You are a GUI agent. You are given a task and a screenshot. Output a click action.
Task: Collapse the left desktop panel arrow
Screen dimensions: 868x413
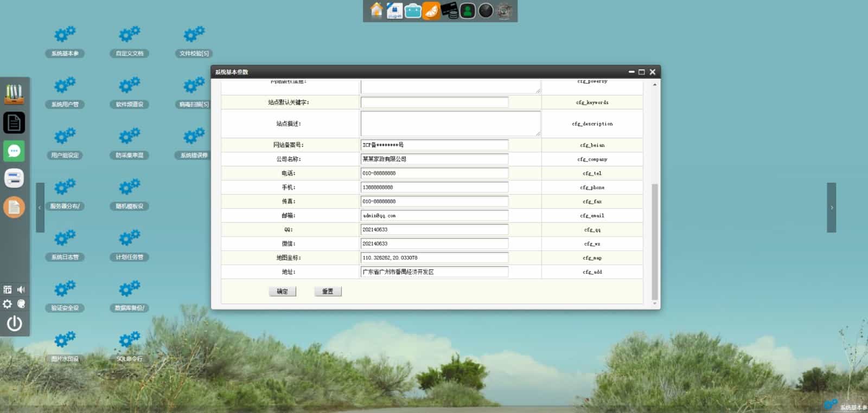[40, 208]
